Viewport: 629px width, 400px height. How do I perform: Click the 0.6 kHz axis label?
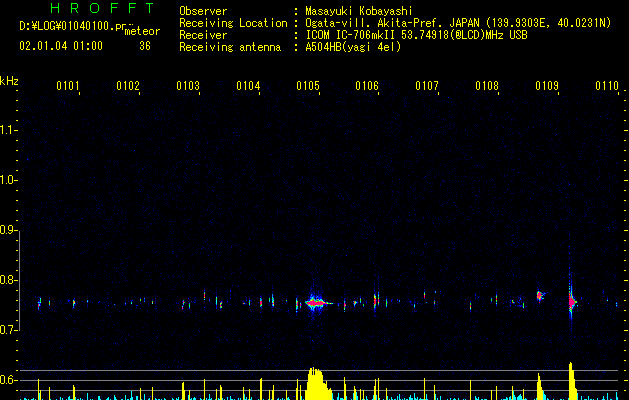[8, 380]
